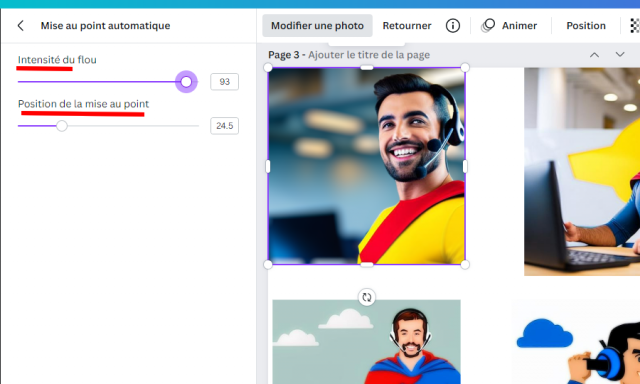
Task: Click the Animer circles icon
Action: pos(488,26)
